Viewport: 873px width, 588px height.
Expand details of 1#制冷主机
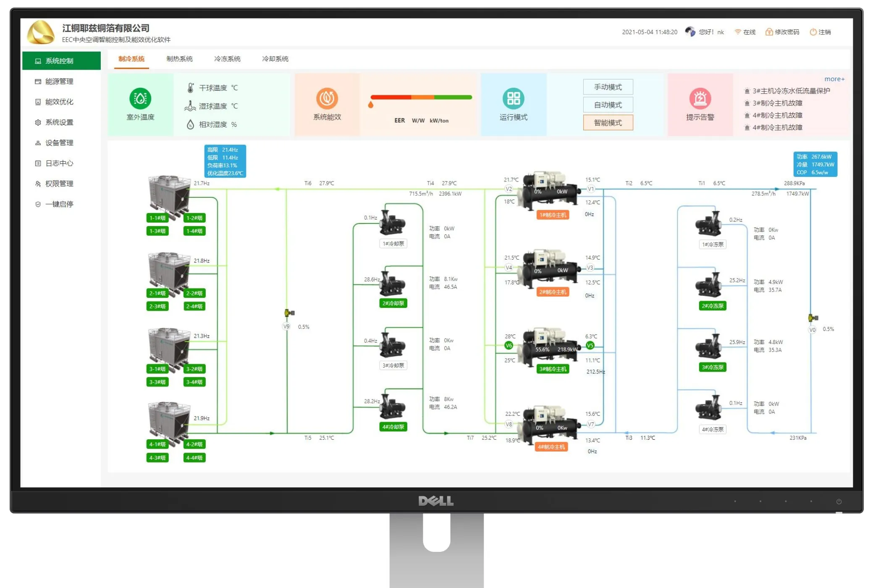552,215
